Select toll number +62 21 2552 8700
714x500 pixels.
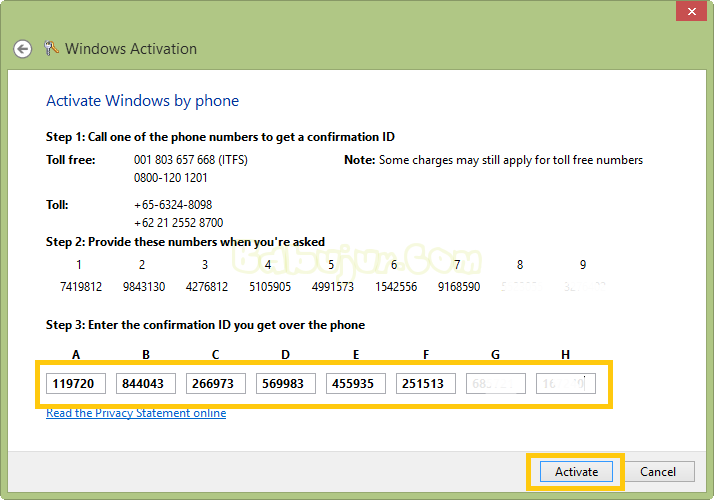[x=178, y=223]
